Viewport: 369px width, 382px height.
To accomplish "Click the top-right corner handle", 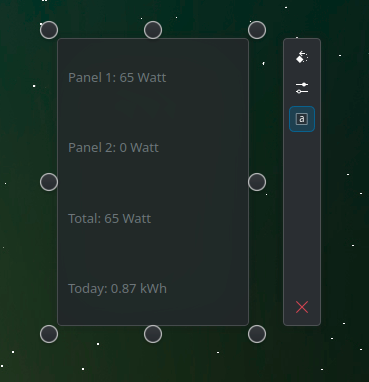I will point(257,30).
